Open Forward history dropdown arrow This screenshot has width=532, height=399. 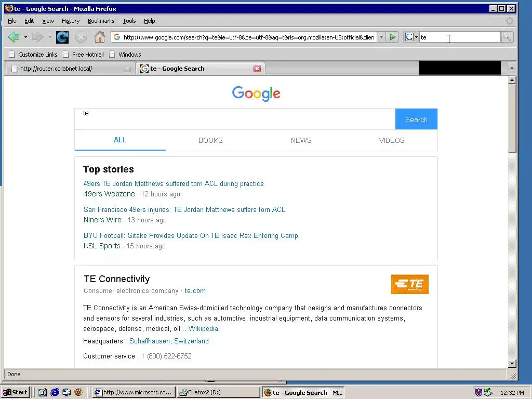pos(50,37)
